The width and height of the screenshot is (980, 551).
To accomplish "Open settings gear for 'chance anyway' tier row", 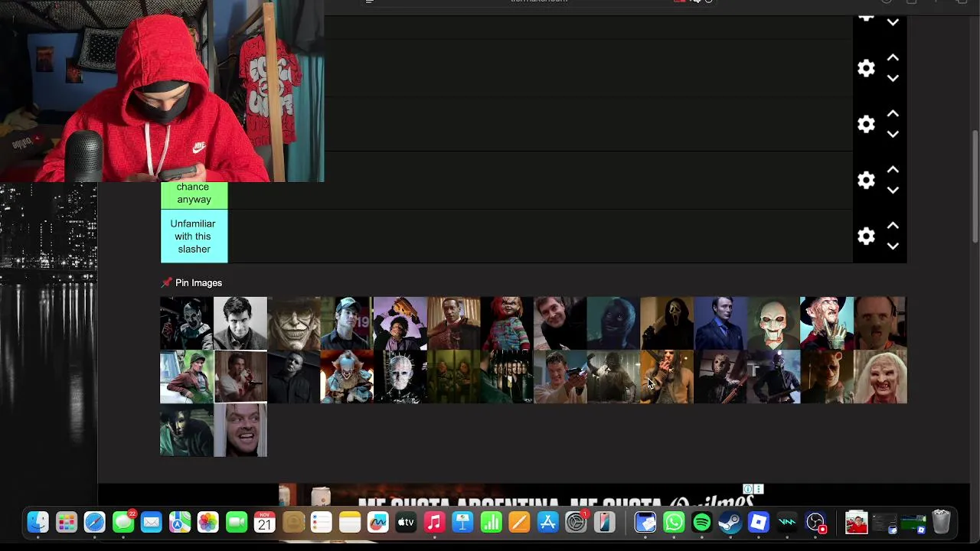I will 866,180.
